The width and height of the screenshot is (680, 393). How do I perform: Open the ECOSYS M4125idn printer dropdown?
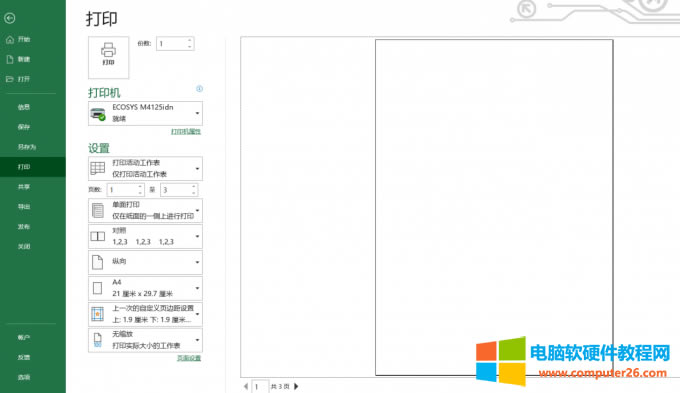tap(145, 113)
